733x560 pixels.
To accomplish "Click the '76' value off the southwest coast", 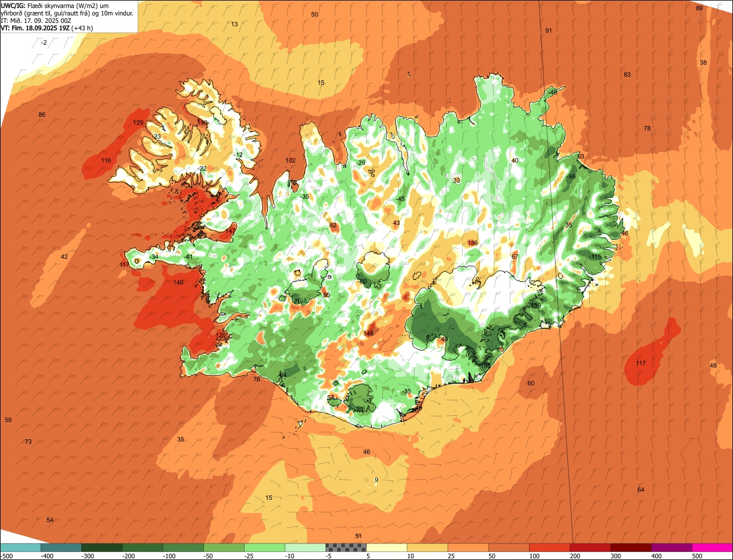I will pyautogui.click(x=257, y=379).
